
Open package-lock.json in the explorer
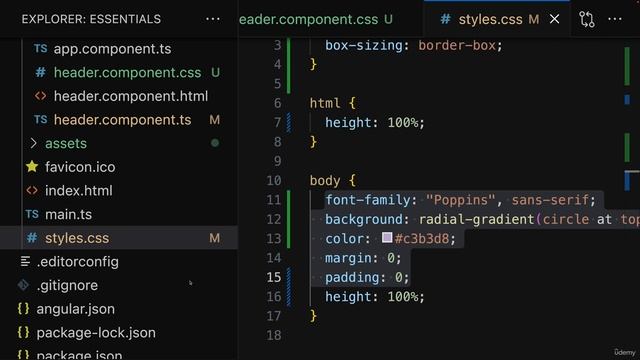click(x=96, y=333)
